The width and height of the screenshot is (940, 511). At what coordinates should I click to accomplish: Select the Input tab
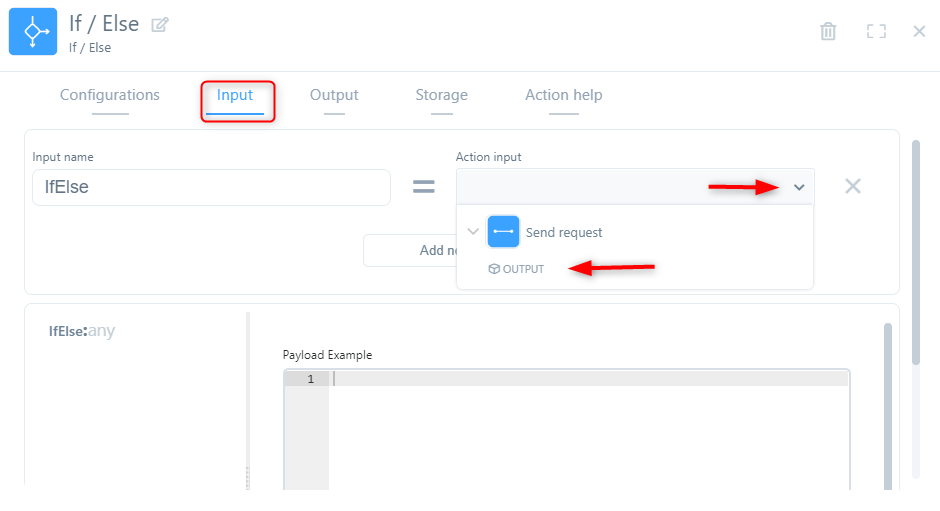pyautogui.click(x=235, y=95)
